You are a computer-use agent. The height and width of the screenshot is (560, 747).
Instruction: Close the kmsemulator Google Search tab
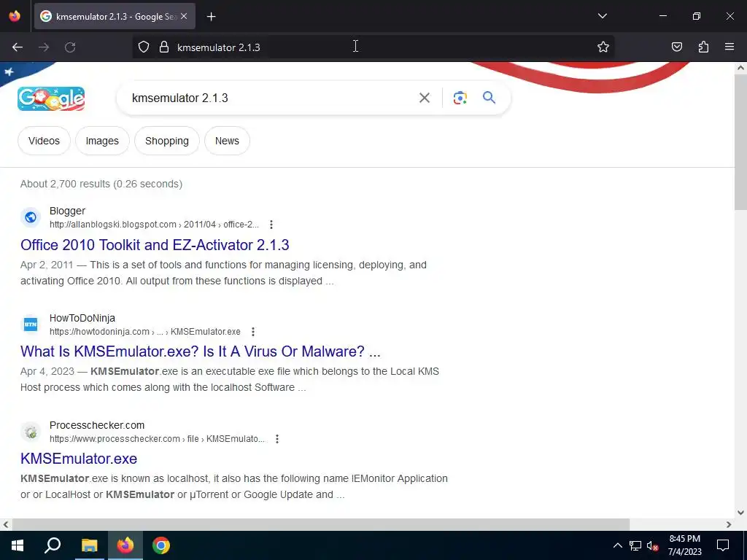[x=184, y=16]
